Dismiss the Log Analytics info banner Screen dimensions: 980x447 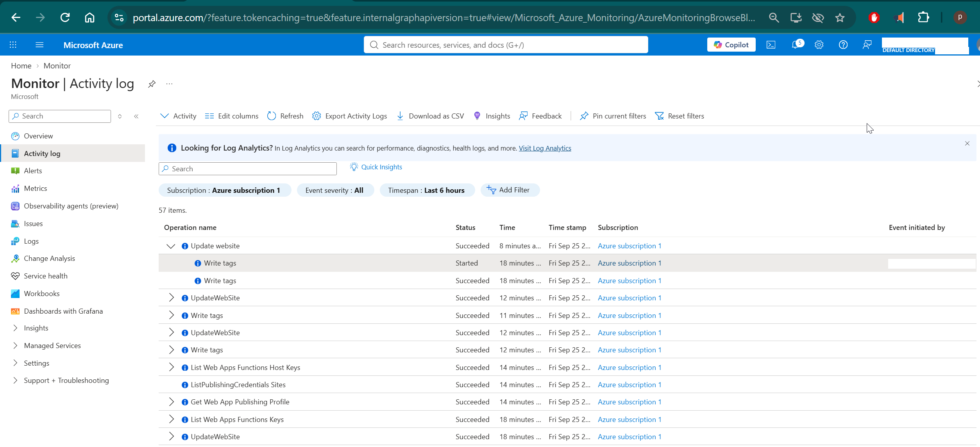tap(967, 144)
